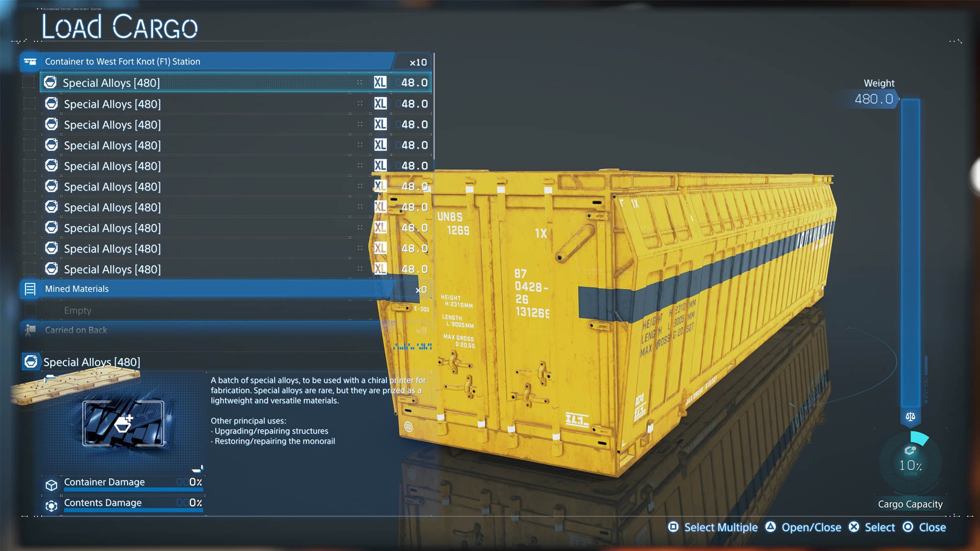
Task: Click the Contents Damage icon
Action: pyautogui.click(x=51, y=506)
